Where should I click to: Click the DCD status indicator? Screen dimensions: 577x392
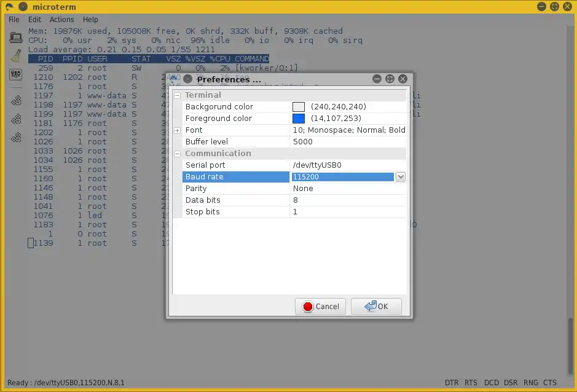pos(491,383)
